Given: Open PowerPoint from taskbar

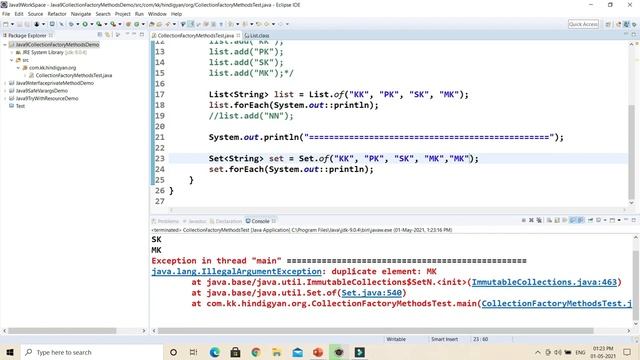Looking at the screenshot, I should click(x=318, y=352).
